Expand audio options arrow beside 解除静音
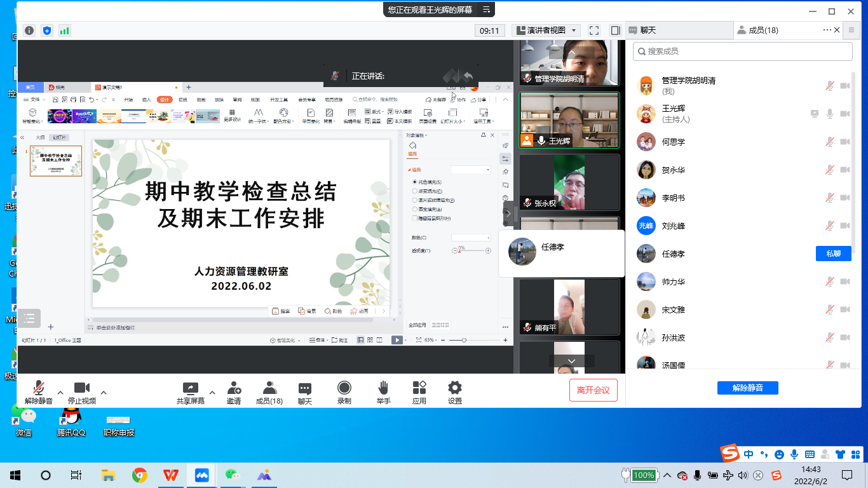 60,392
